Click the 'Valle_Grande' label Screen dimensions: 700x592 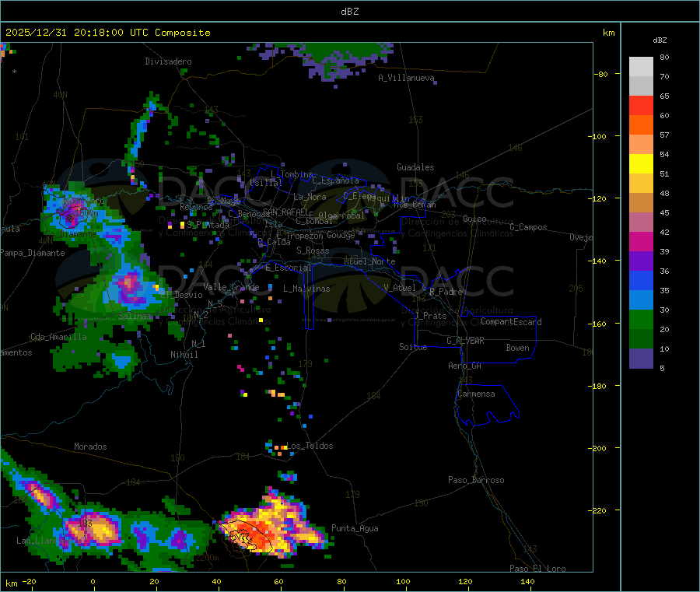point(231,287)
